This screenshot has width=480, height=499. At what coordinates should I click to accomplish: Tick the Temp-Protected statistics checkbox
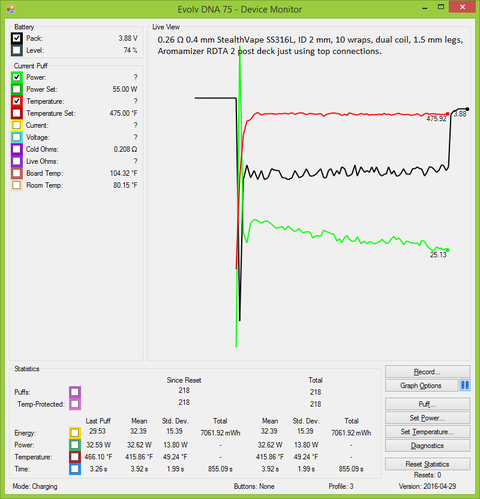[x=75, y=404]
